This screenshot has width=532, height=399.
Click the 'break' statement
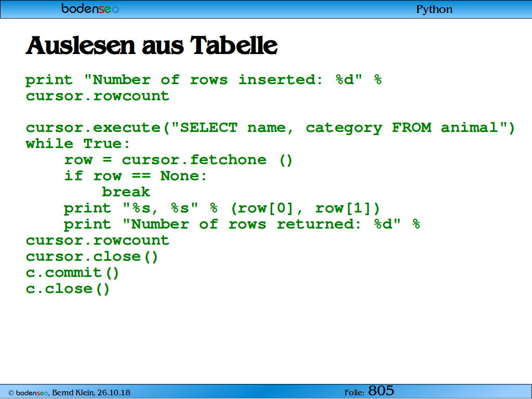pos(126,192)
